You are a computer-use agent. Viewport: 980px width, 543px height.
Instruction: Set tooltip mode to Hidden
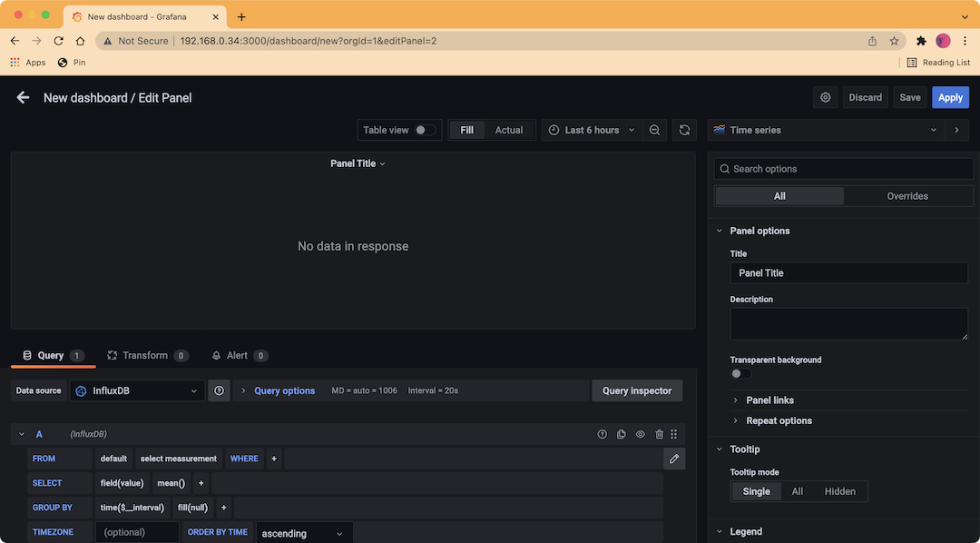pos(840,492)
